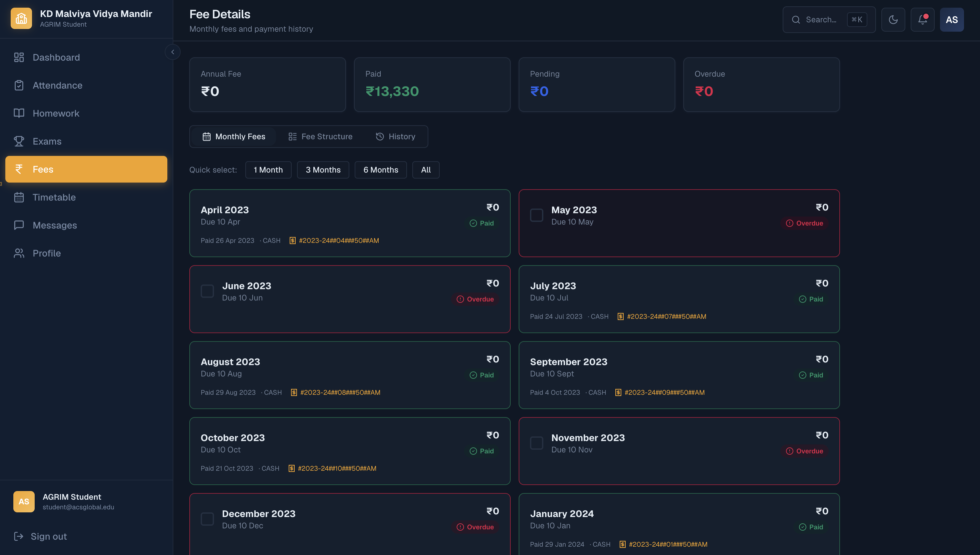Viewport: 980px width, 555px height.
Task: Click the Overdue badge on June 2023
Action: (x=475, y=299)
